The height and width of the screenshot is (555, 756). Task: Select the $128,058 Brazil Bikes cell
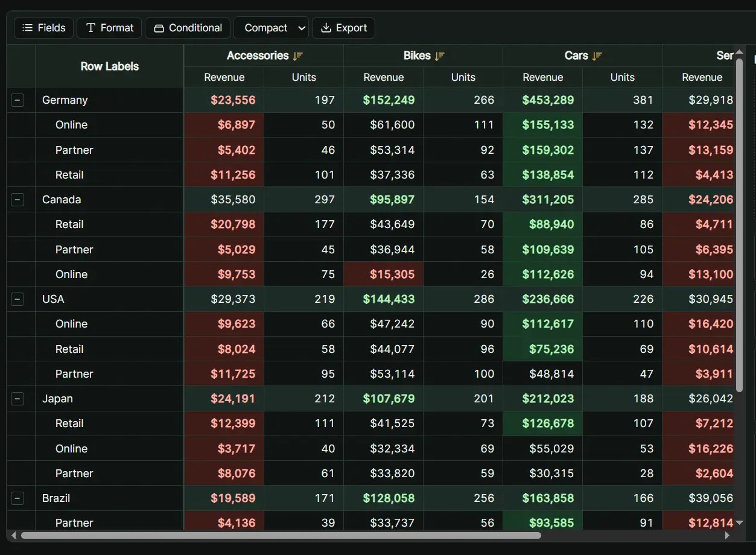(x=383, y=498)
